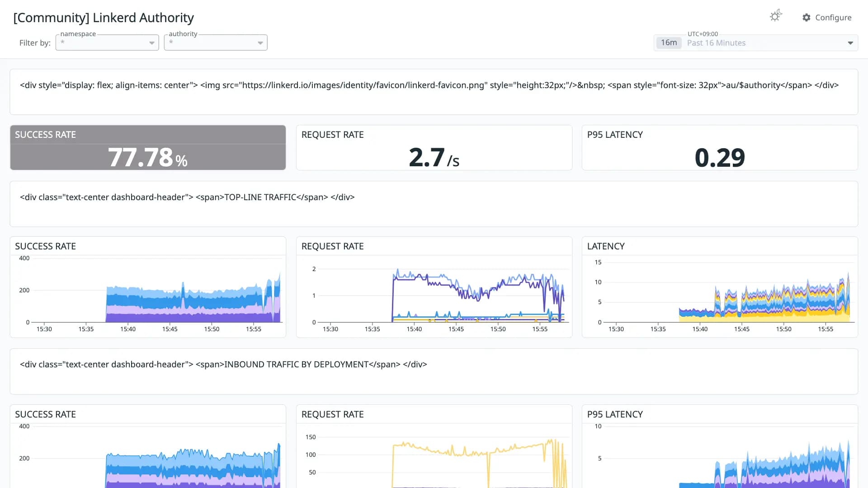868x488 pixels.
Task: Click the top-line Success Rate area chart
Action: 148,295
